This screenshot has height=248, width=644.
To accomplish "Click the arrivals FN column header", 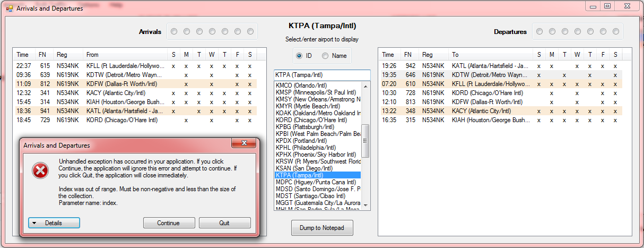I will tap(44, 55).
